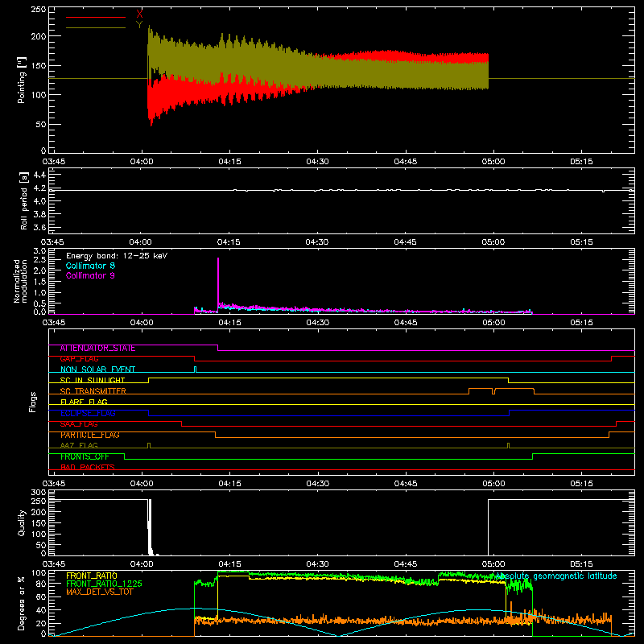Screen dimensions: 644x644
Task: Click the olive legend line beside Y
Action: pyautogui.click(x=96, y=27)
